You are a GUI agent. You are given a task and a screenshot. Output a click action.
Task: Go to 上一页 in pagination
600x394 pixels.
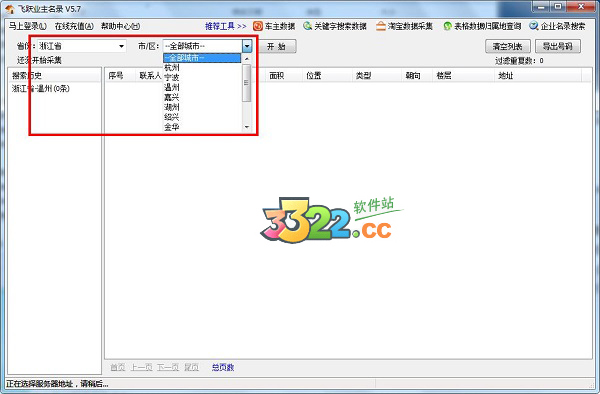coord(142,367)
